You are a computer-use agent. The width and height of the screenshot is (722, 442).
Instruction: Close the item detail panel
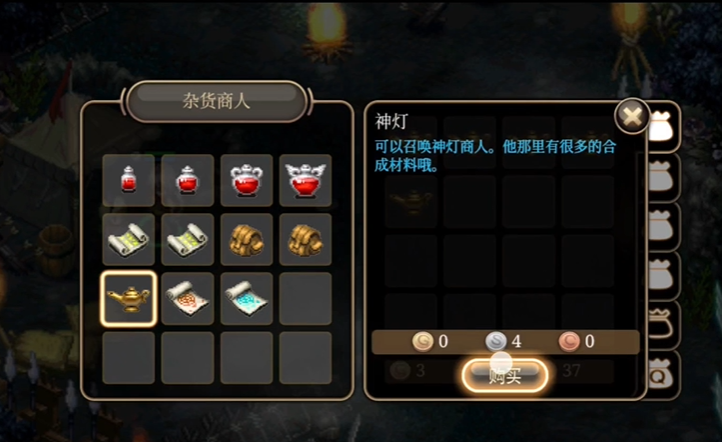(632, 116)
